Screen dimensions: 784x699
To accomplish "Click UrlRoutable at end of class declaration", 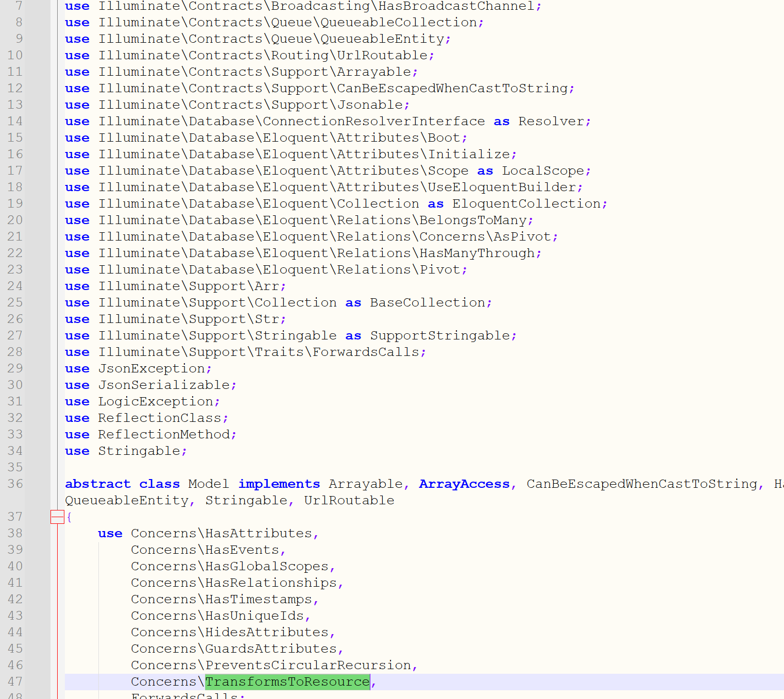I will click(349, 500).
